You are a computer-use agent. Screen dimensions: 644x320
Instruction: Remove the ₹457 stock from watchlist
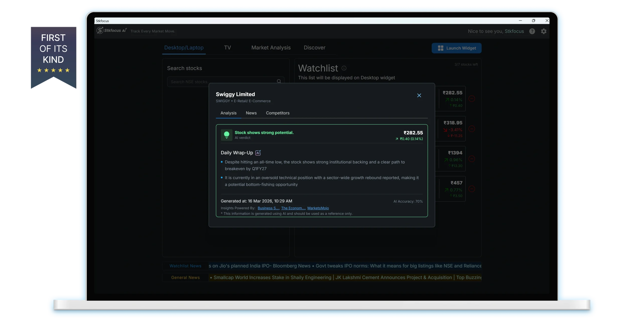click(472, 189)
